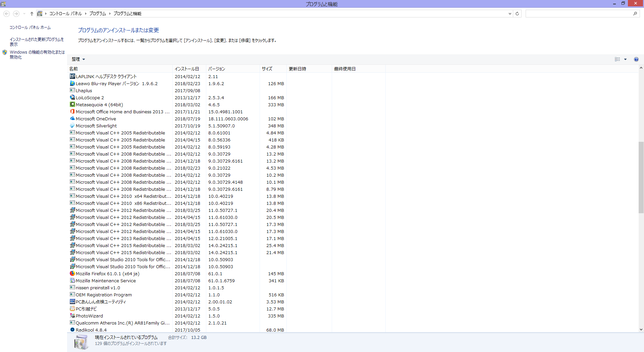The height and width of the screenshot is (352, 644).
Task: Click the LoiLoScope 2 icon
Action: [72, 98]
